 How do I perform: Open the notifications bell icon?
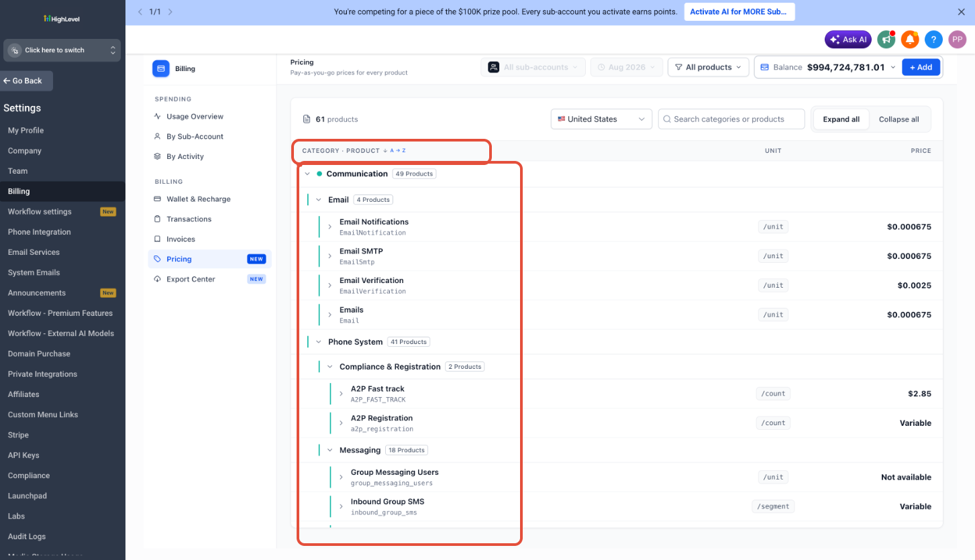click(910, 40)
